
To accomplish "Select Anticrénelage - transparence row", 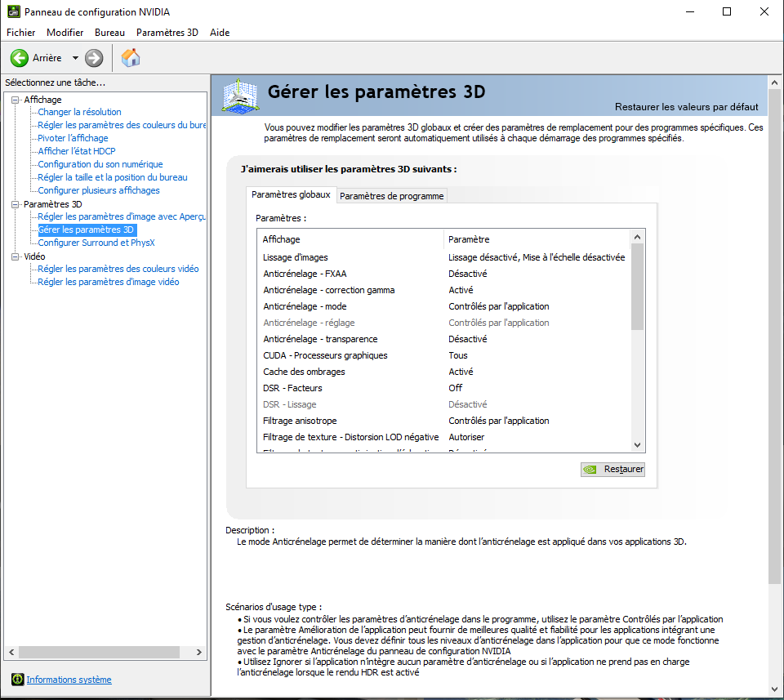I will 444,339.
